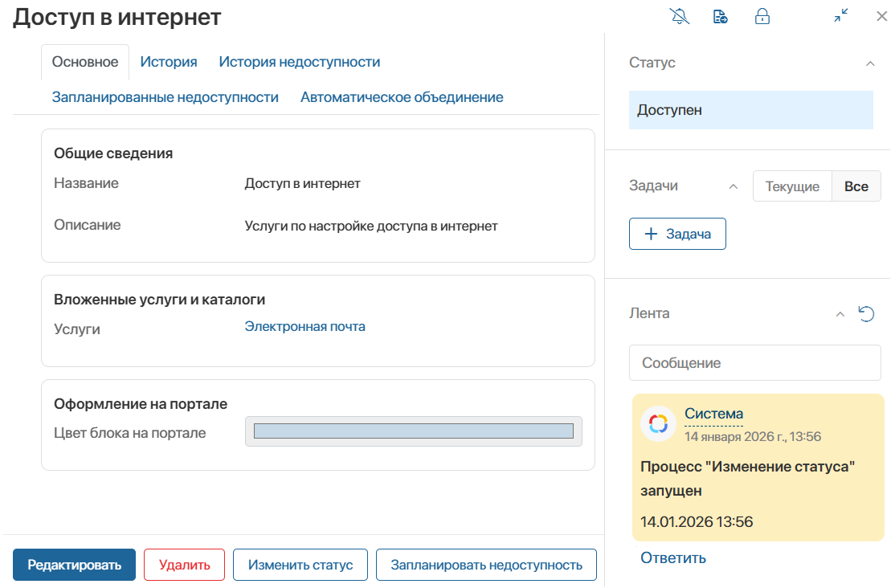Add a task with the + Задача button
Screen dimensions: 895x588
coord(677,234)
